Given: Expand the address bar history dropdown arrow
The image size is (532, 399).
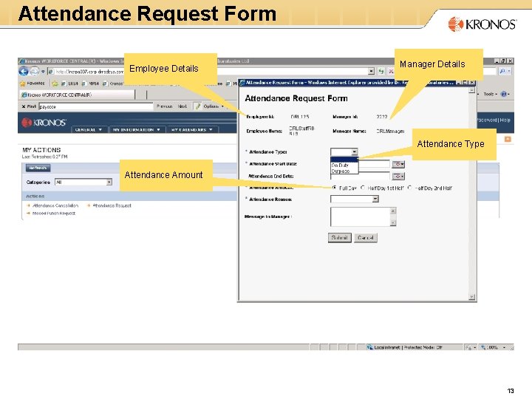Looking at the screenshot, I should click(371, 71).
